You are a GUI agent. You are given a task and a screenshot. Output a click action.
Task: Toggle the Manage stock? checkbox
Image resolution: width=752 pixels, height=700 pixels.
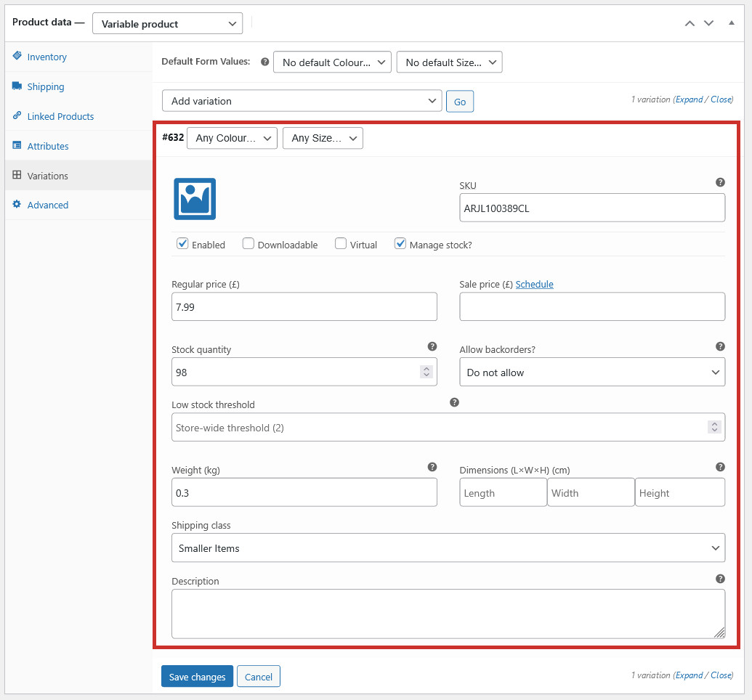point(400,243)
